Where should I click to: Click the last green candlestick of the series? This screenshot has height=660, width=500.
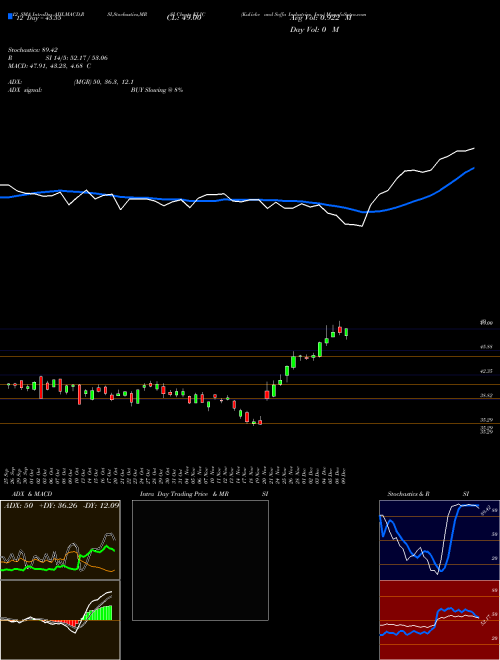(x=346, y=333)
